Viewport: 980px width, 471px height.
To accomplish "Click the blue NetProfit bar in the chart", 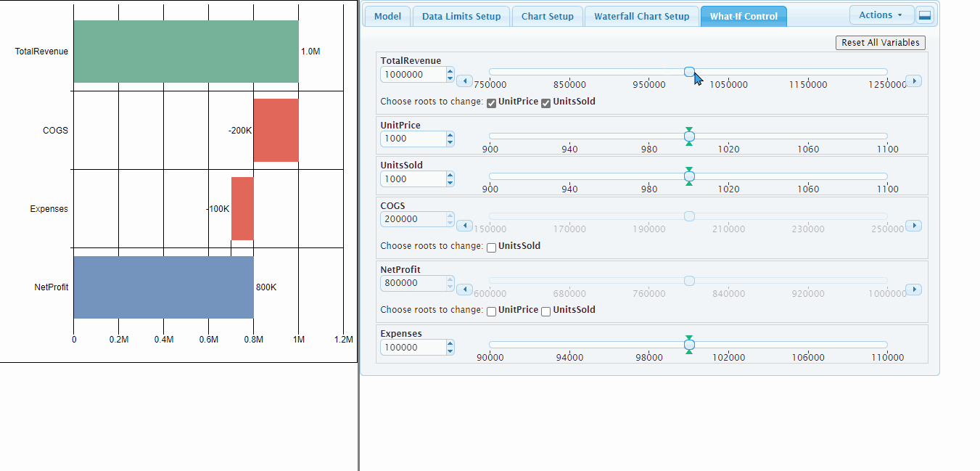I will point(163,287).
